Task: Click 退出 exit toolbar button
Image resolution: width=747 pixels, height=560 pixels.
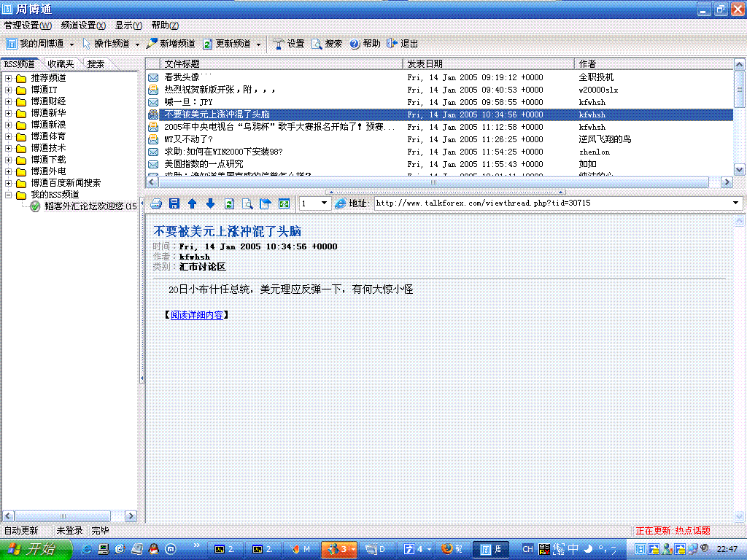Action: (403, 43)
